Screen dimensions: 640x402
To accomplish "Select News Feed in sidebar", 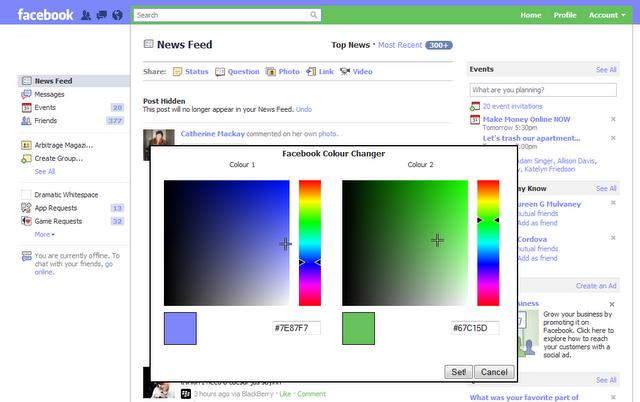I will point(73,81).
